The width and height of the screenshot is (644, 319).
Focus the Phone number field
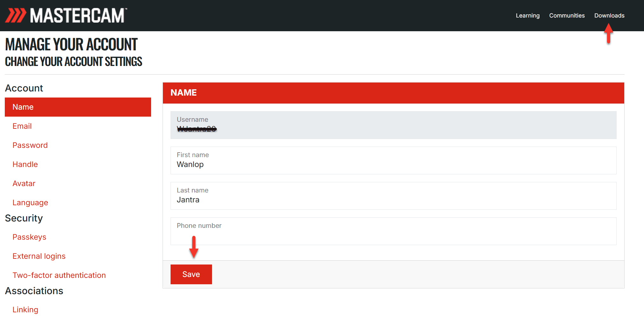click(393, 231)
